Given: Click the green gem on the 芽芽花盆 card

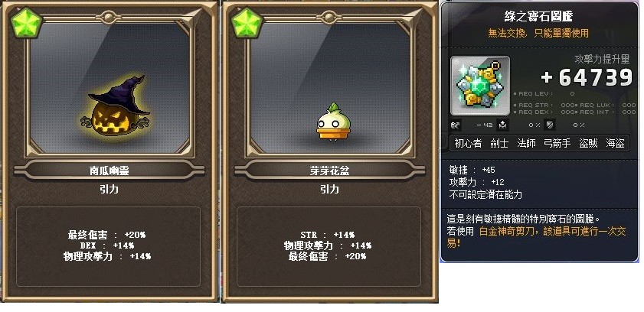Looking at the screenshot, I should (x=247, y=24).
